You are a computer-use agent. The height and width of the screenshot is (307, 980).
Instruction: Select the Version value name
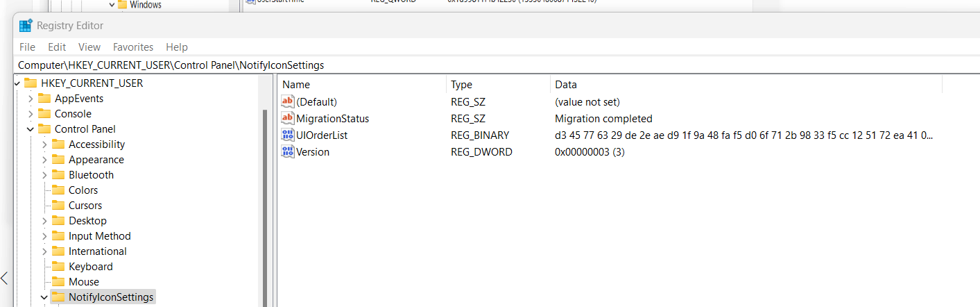click(313, 151)
